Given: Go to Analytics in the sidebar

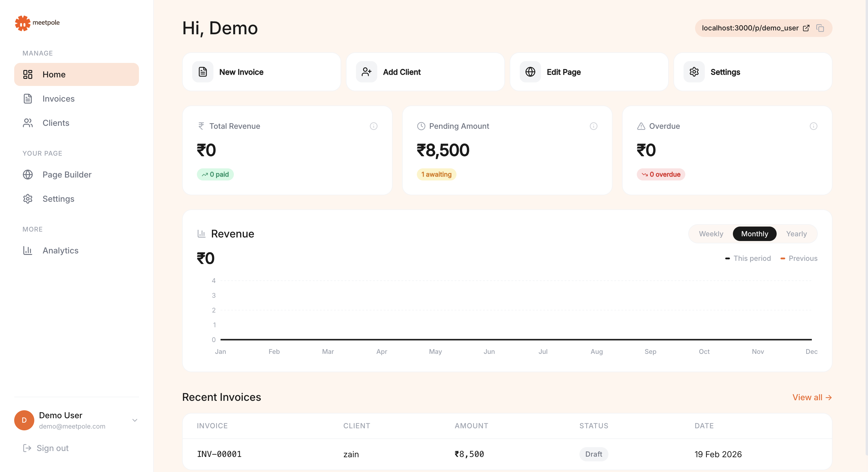Looking at the screenshot, I should (60, 250).
